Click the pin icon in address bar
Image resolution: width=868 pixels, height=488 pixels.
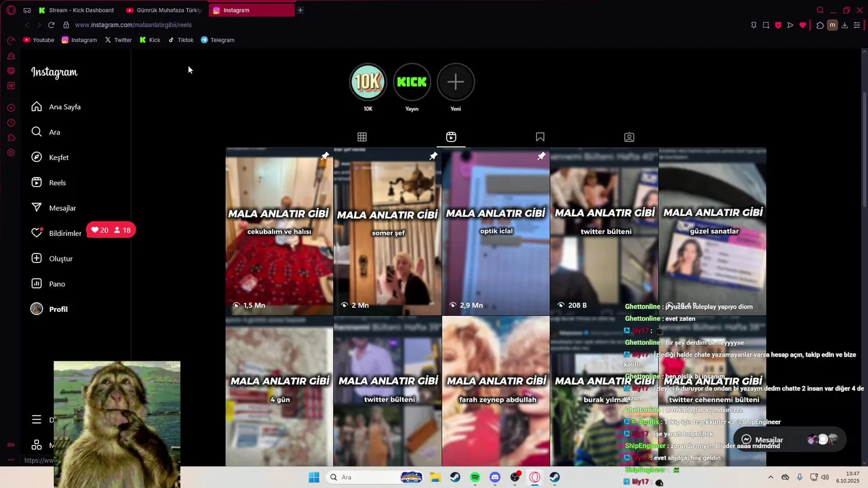[x=753, y=25]
